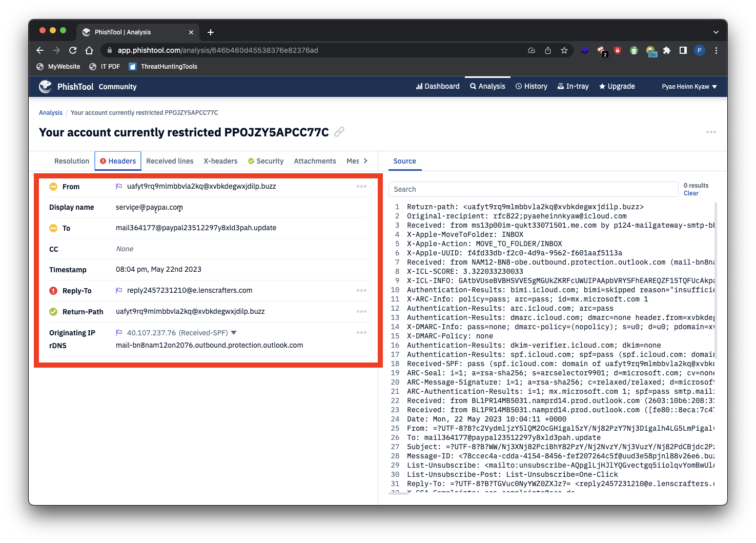Image resolution: width=756 pixels, height=543 pixels.
Task: Switch to the Headers tab
Action: point(118,161)
